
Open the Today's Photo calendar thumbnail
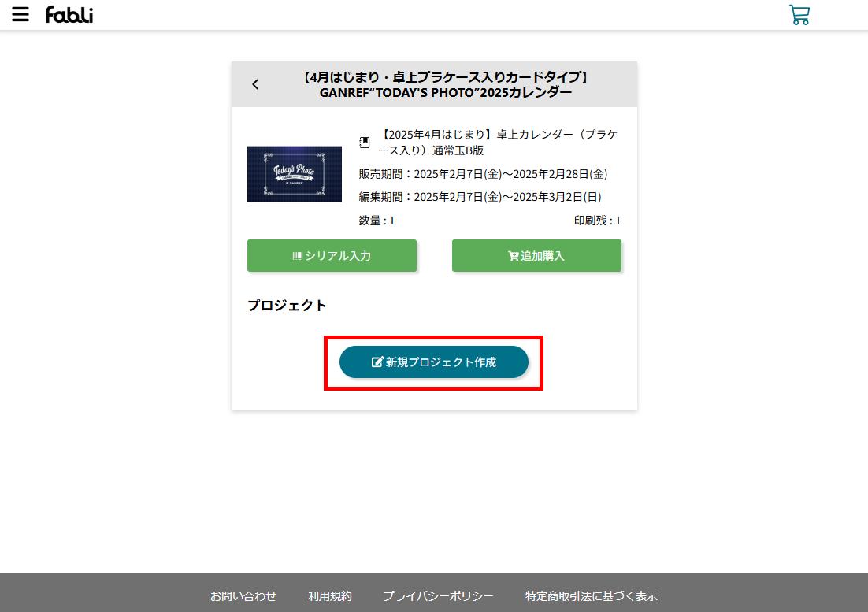pos(295,174)
